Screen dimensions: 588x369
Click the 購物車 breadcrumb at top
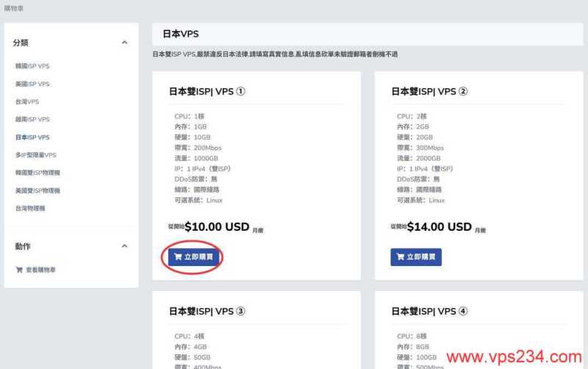pyautogui.click(x=13, y=8)
